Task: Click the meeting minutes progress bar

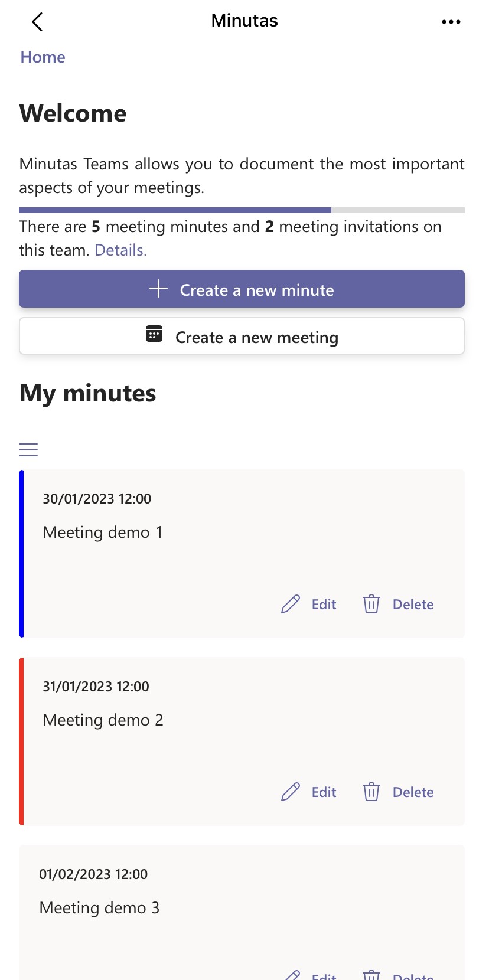Action: click(x=242, y=210)
